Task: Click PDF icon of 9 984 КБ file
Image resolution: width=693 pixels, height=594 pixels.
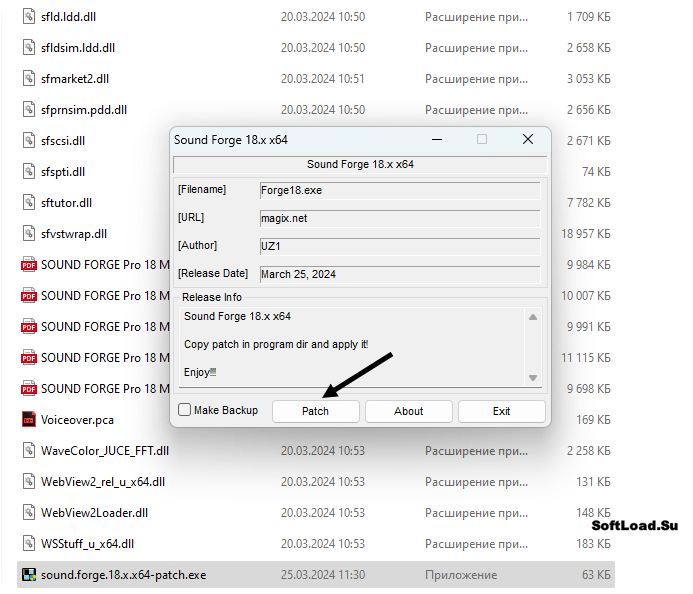Action: [29, 264]
